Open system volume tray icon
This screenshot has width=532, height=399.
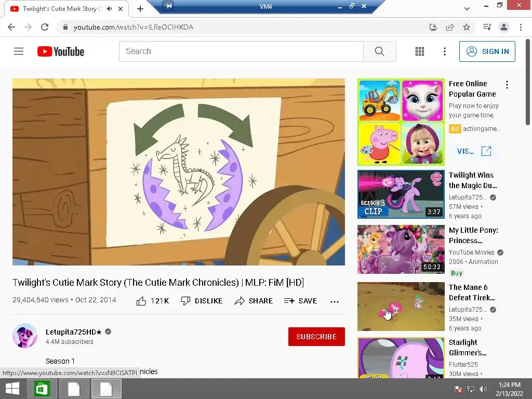point(483,389)
